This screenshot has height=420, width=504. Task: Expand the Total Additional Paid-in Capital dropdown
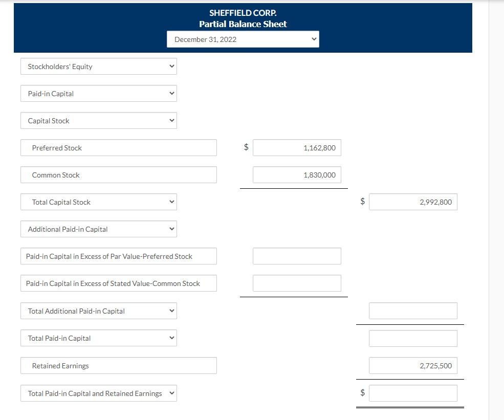(x=98, y=311)
